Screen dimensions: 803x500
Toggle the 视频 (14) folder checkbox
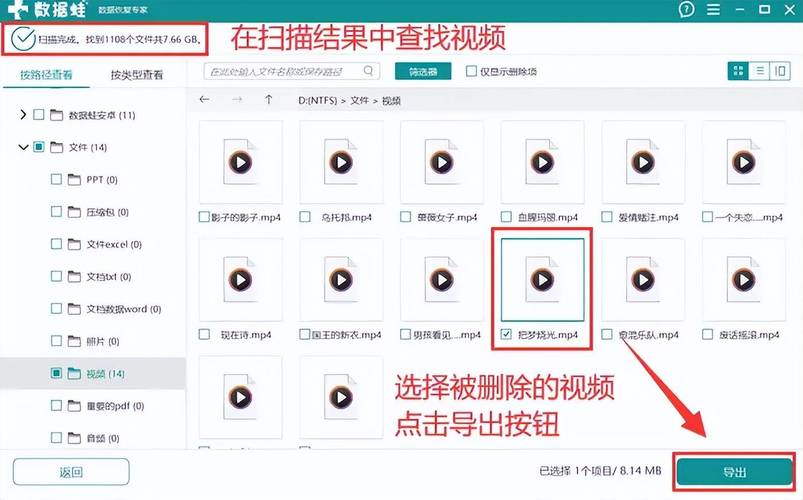(56, 373)
